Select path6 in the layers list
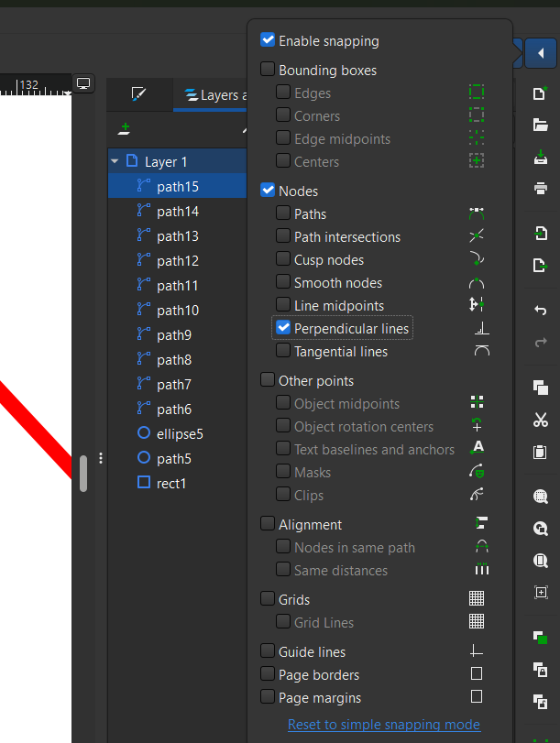The image size is (560, 743). tap(177, 409)
